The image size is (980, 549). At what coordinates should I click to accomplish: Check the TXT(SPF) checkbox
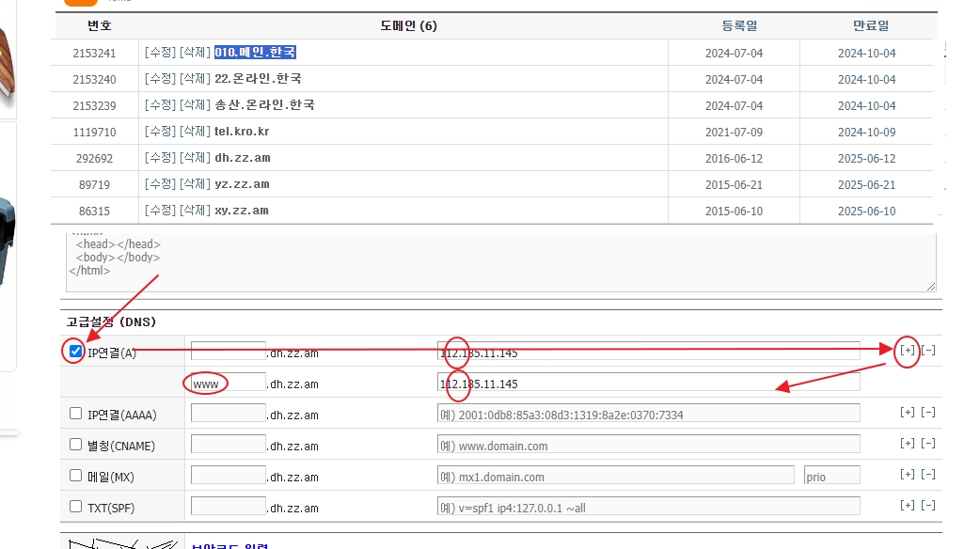(76, 507)
